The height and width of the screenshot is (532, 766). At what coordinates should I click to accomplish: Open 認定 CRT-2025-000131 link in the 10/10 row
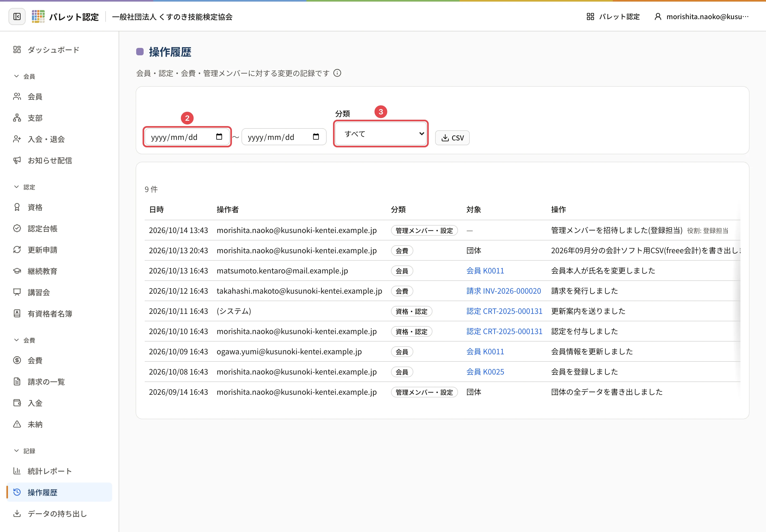click(x=504, y=331)
